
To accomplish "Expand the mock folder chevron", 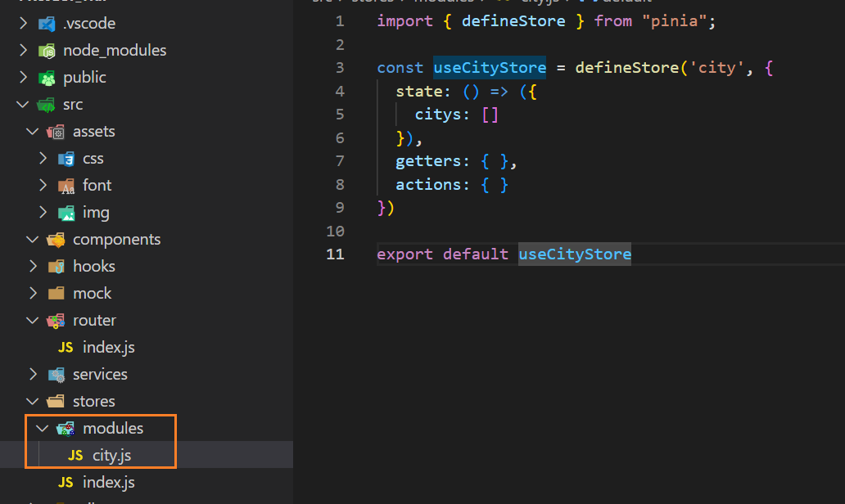I will point(33,294).
